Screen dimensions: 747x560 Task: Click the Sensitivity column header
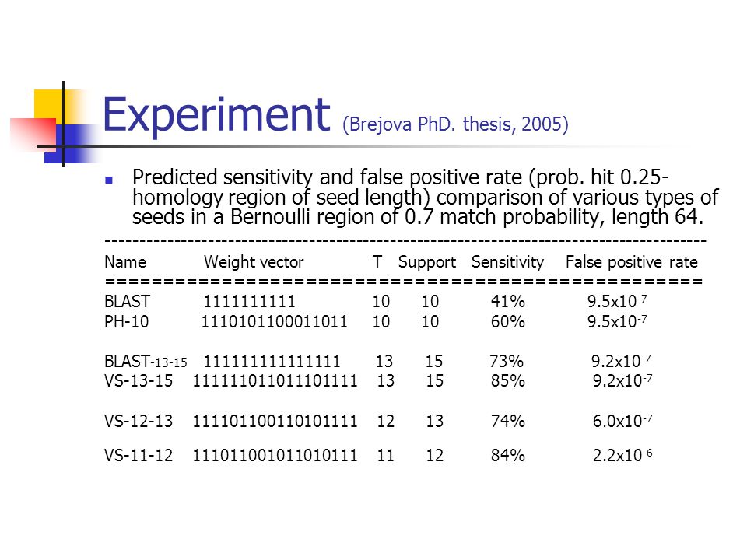(x=507, y=262)
